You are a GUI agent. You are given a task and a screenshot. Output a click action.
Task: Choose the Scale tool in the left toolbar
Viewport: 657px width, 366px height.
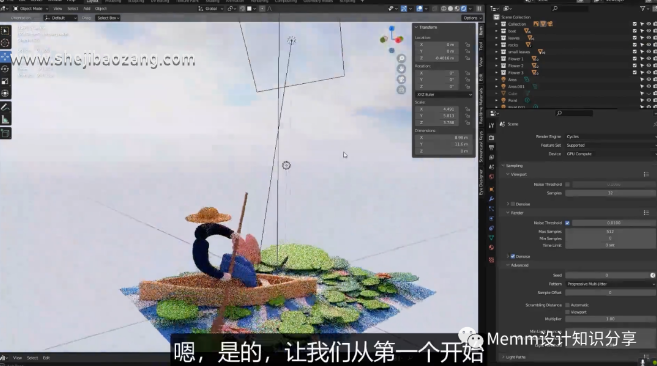pos(5,81)
